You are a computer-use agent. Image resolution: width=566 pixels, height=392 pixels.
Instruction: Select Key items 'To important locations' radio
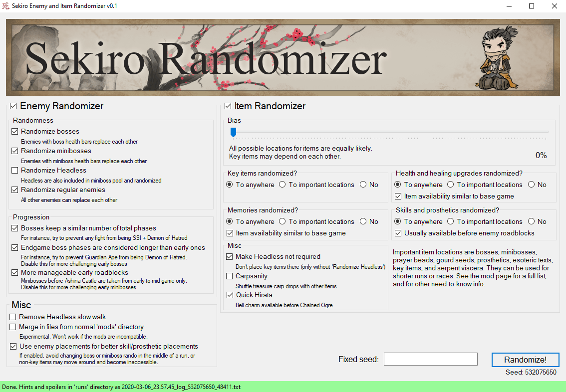(283, 185)
